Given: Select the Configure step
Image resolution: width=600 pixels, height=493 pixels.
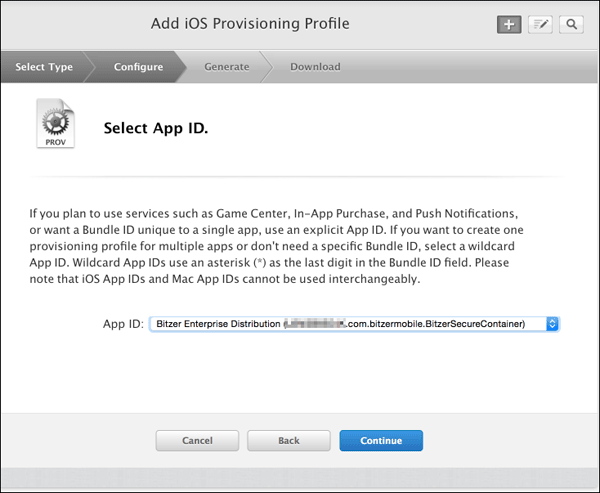Looking at the screenshot, I should click(x=139, y=67).
